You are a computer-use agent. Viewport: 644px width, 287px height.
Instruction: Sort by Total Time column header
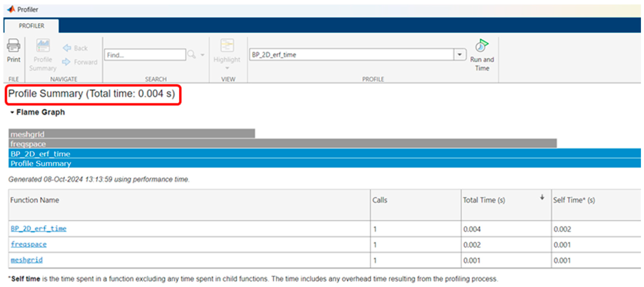click(x=484, y=200)
